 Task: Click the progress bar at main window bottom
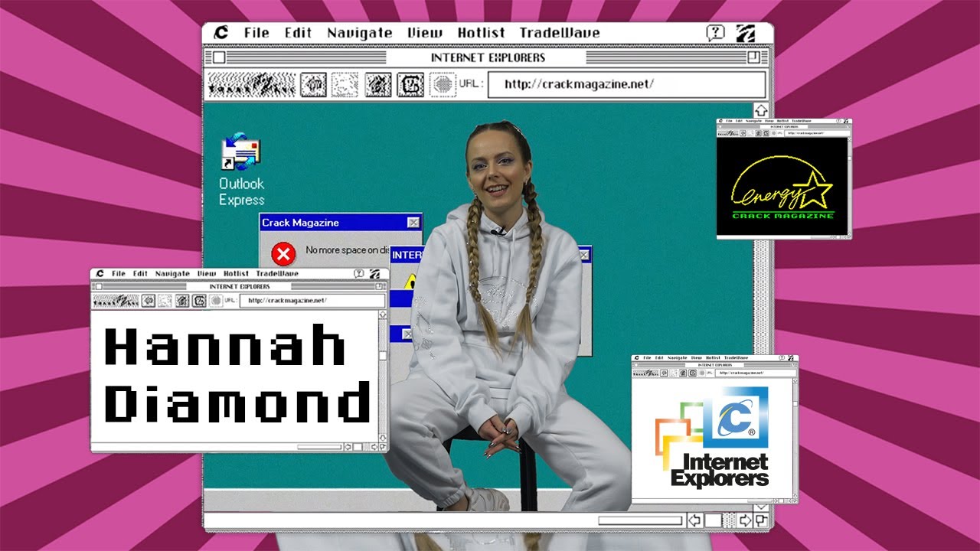[640, 520]
